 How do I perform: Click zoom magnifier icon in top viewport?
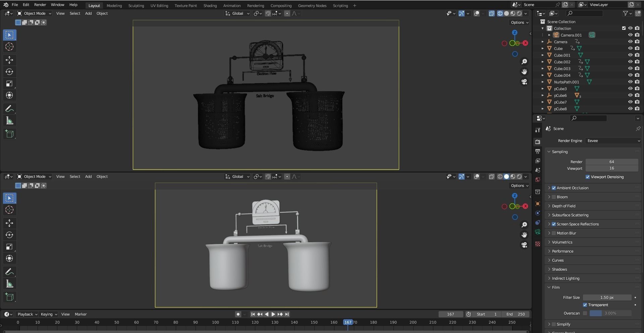click(524, 62)
